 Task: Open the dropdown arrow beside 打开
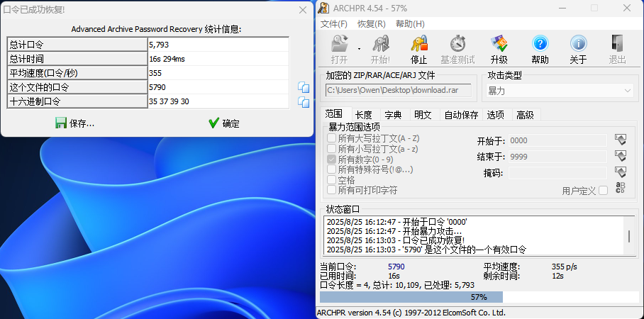(x=359, y=49)
